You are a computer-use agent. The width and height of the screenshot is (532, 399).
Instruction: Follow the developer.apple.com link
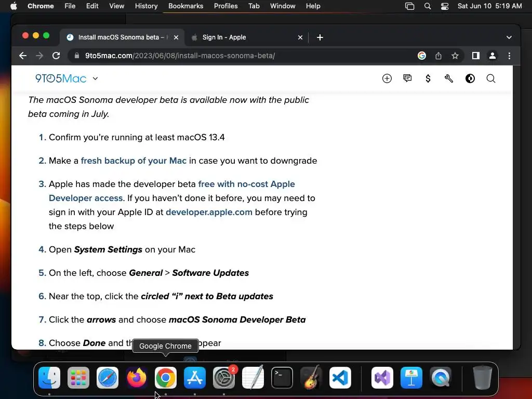[209, 212]
